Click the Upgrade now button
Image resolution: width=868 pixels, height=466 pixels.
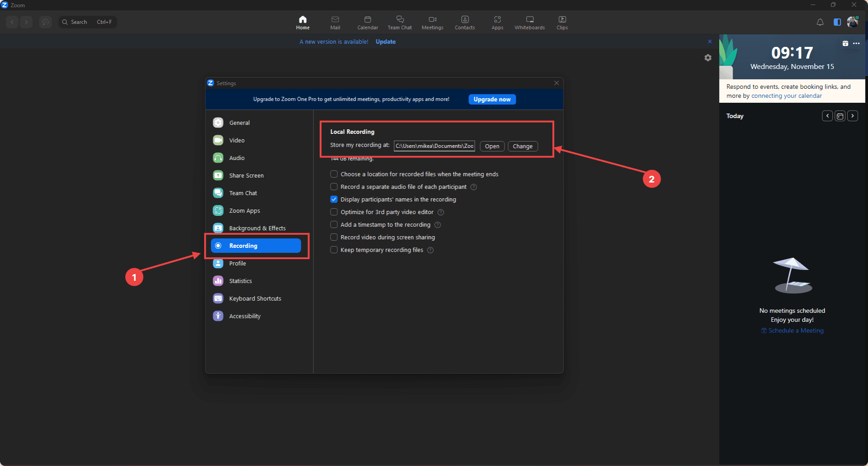pos(492,99)
